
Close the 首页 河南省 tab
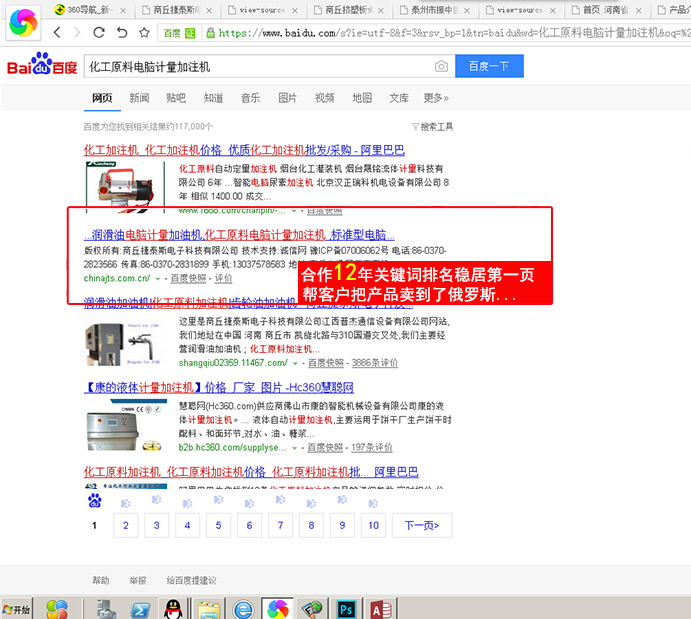coord(639,11)
